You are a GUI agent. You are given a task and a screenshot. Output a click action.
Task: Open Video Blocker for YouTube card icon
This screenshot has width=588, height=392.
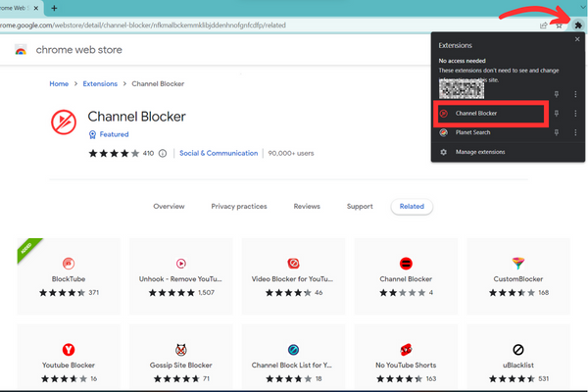(293, 264)
